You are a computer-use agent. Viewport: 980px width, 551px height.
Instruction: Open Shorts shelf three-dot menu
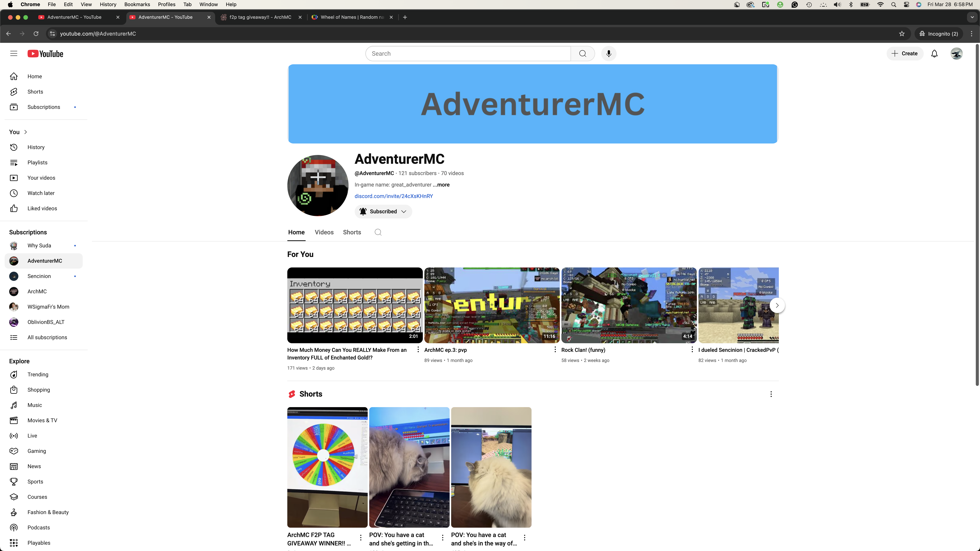tap(771, 394)
